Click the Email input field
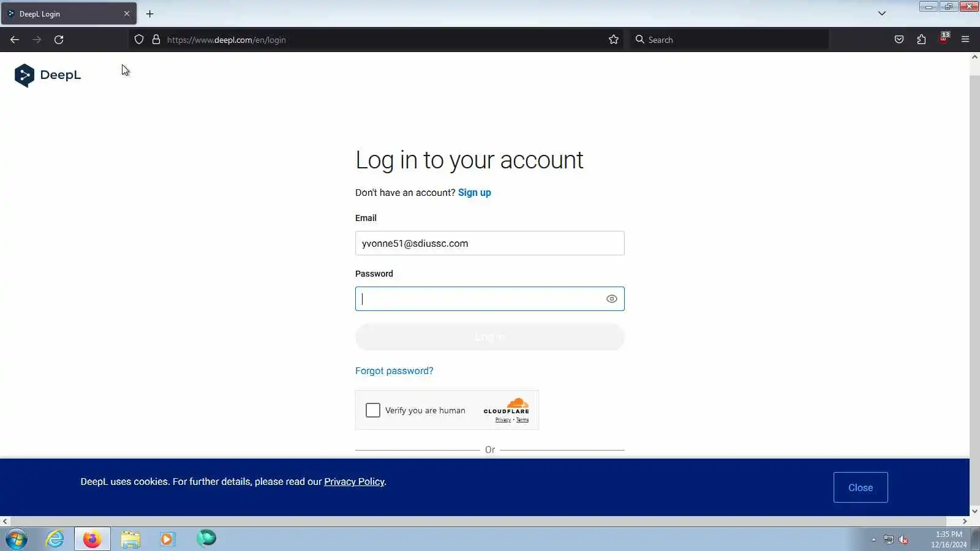This screenshot has width=980, height=551. point(490,243)
